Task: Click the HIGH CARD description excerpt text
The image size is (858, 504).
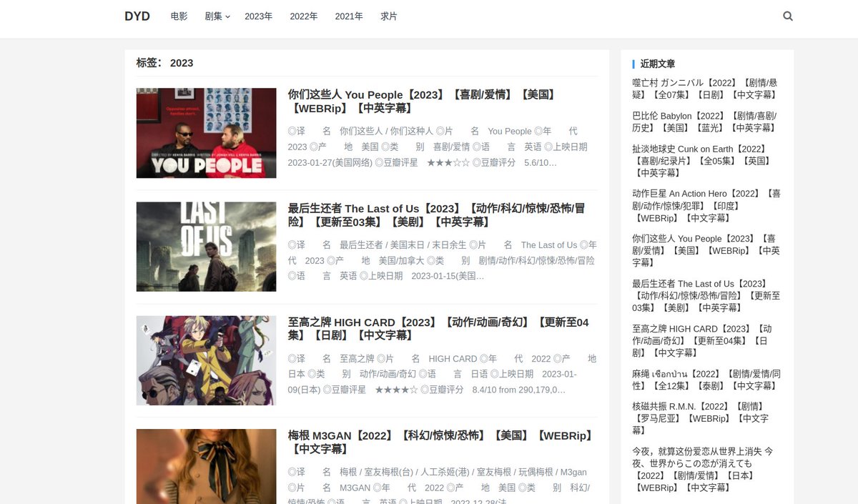Action: point(442,374)
